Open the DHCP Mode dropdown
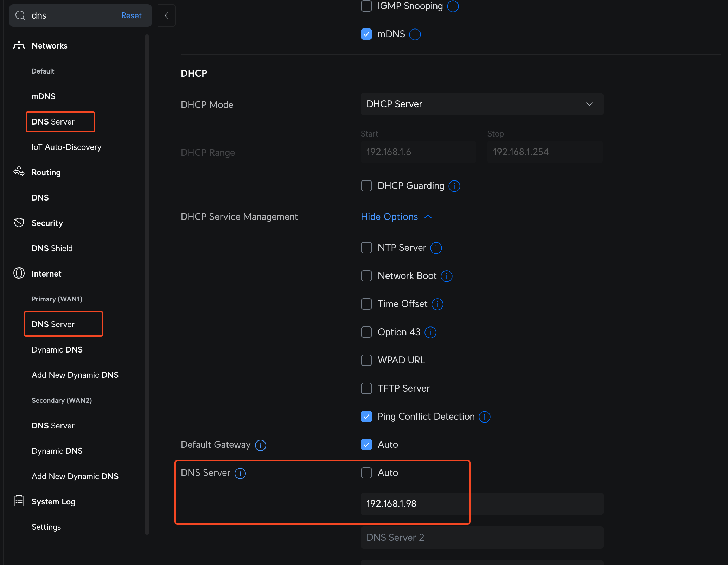The width and height of the screenshot is (728, 565). pos(482,104)
